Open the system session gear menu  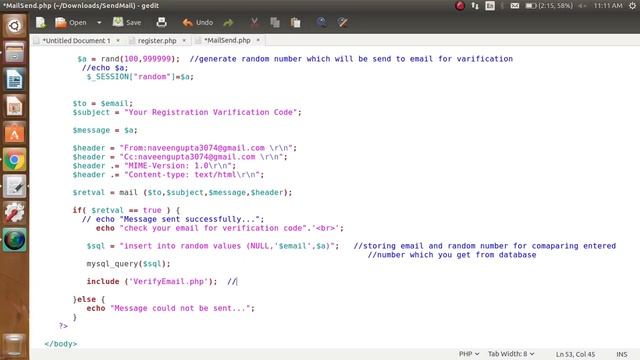click(632, 6)
